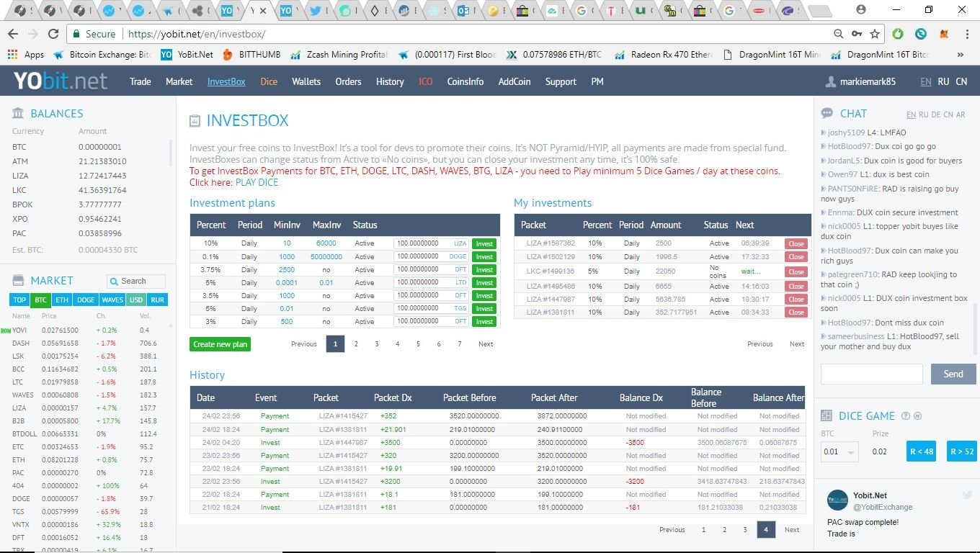Go back using the browser back arrow
This screenshot has width=980, height=553.
click(13, 34)
